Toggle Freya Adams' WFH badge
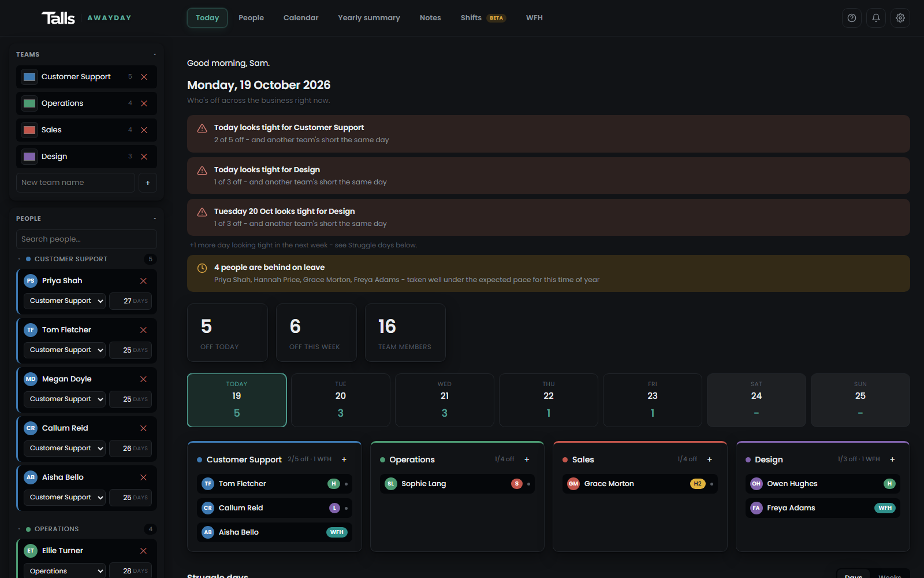The height and width of the screenshot is (578, 924). (x=885, y=508)
